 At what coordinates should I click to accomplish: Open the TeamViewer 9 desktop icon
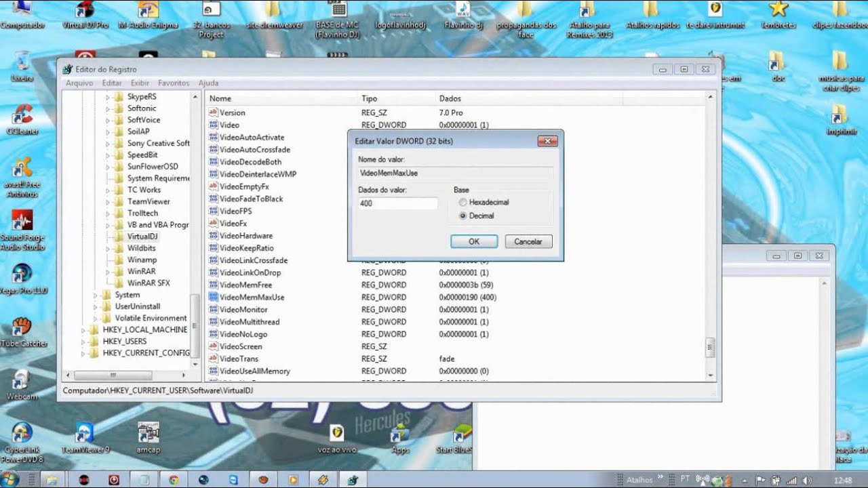85,438
